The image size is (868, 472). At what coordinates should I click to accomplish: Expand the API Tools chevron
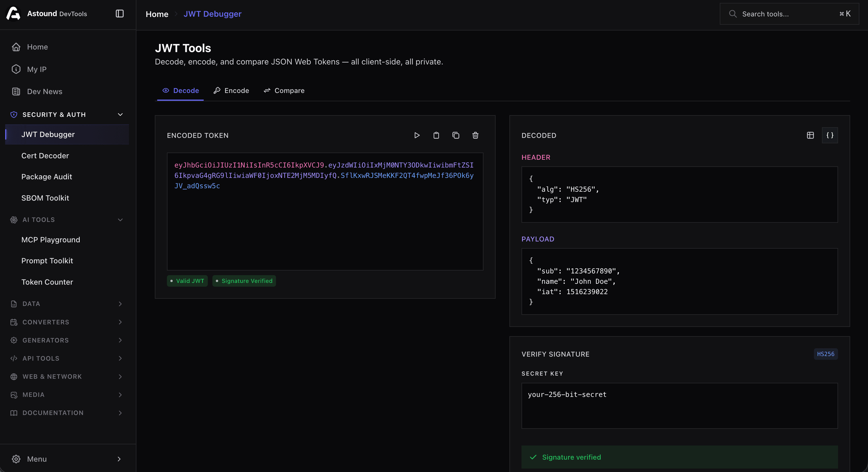pos(120,359)
